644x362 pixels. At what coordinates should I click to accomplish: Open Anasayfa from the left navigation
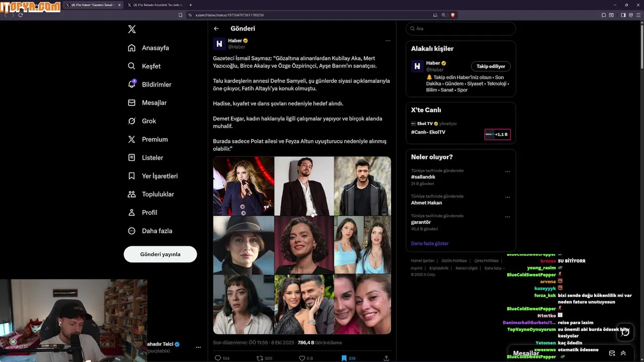click(148, 48)
